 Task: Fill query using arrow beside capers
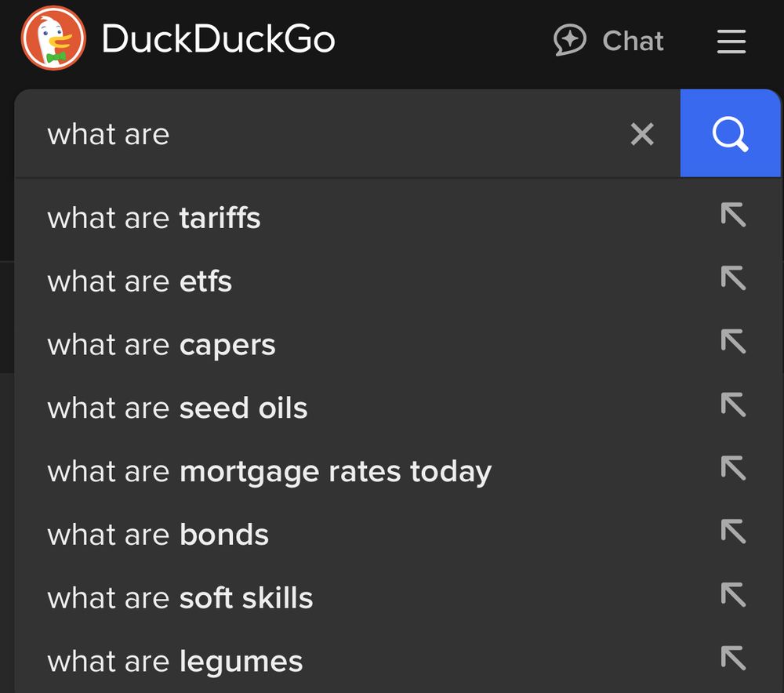pyautogui.click(x=733, y=341)
